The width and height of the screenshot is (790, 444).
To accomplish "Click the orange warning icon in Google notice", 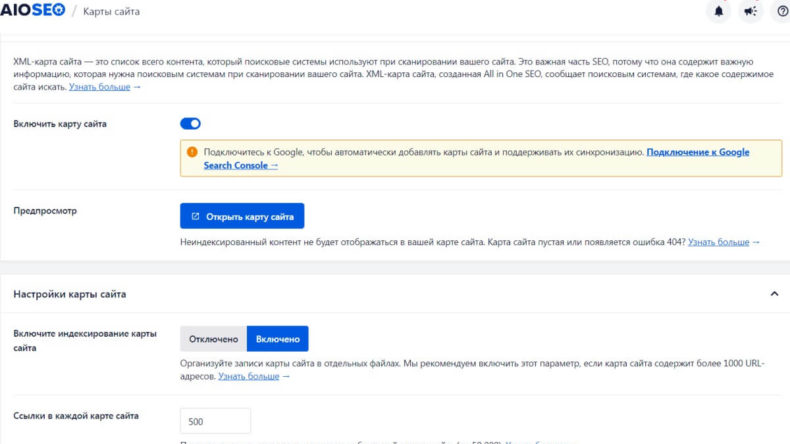I will point(191,152).
